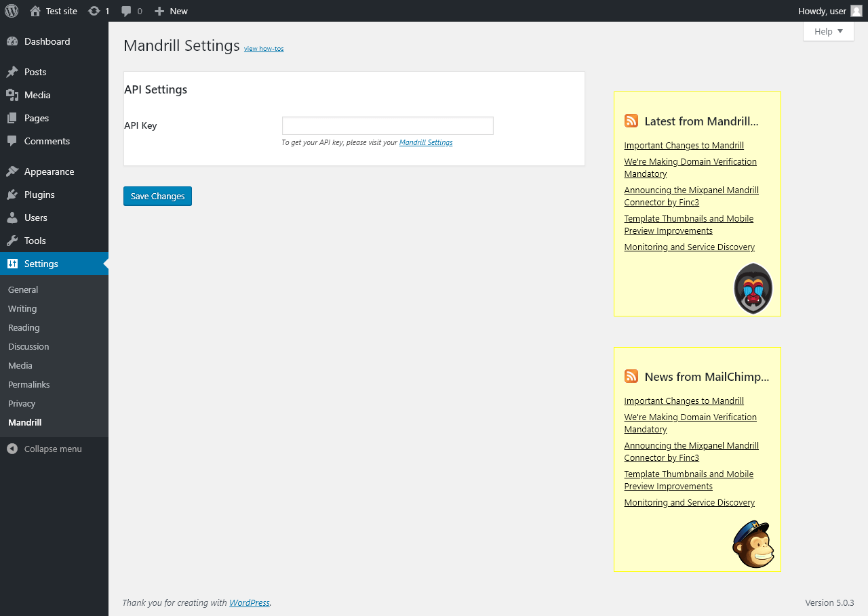Viewport: 868px width, 616px height.
Task: Open Domain Verification link in News from MailChimp
Action: (x=690, y=423)
